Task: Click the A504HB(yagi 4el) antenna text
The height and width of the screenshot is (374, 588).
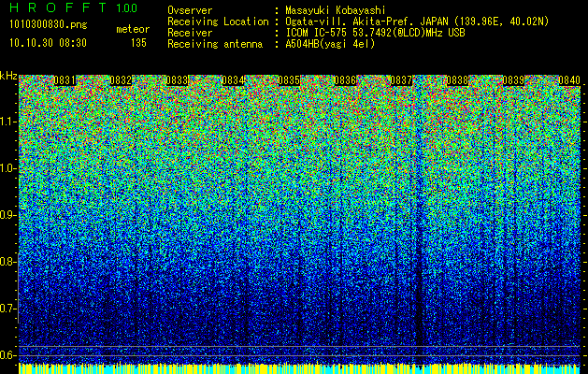Action: point(330,44)
